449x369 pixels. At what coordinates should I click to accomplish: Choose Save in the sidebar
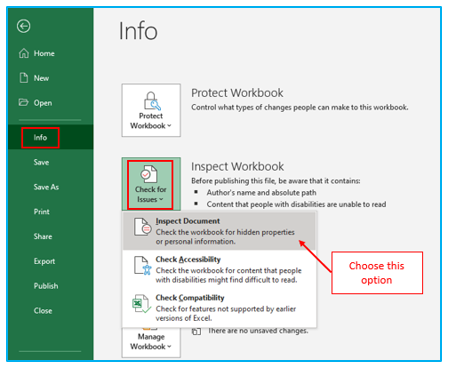tap(41, 162)
